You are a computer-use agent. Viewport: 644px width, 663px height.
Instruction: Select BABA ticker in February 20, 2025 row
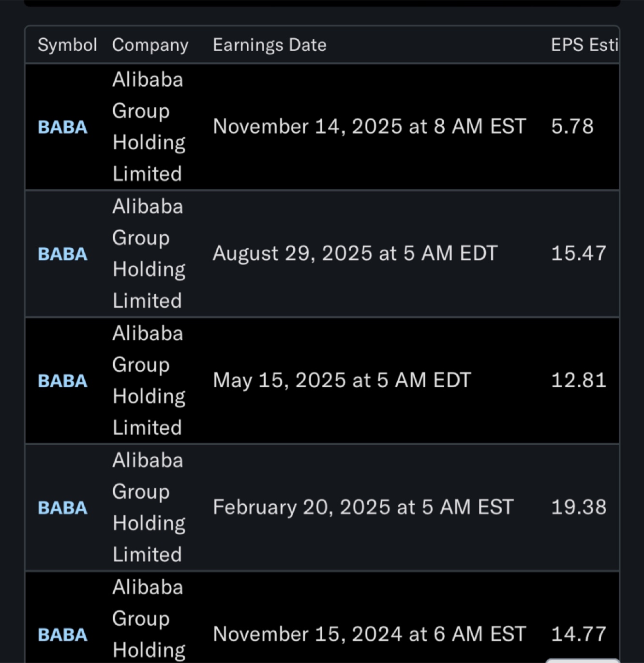click(62, 508)
